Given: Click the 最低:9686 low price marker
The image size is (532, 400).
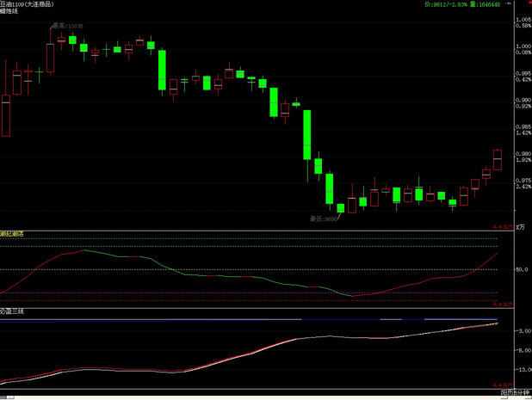Looking at the screenshot, I should (x=324, y=219).
